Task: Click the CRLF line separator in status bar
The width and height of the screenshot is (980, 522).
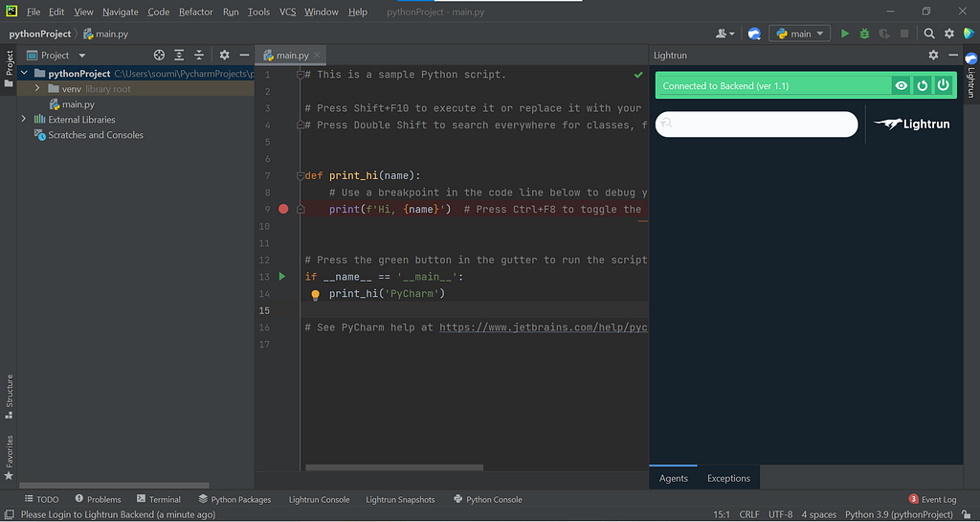Action: coord(748,514)
